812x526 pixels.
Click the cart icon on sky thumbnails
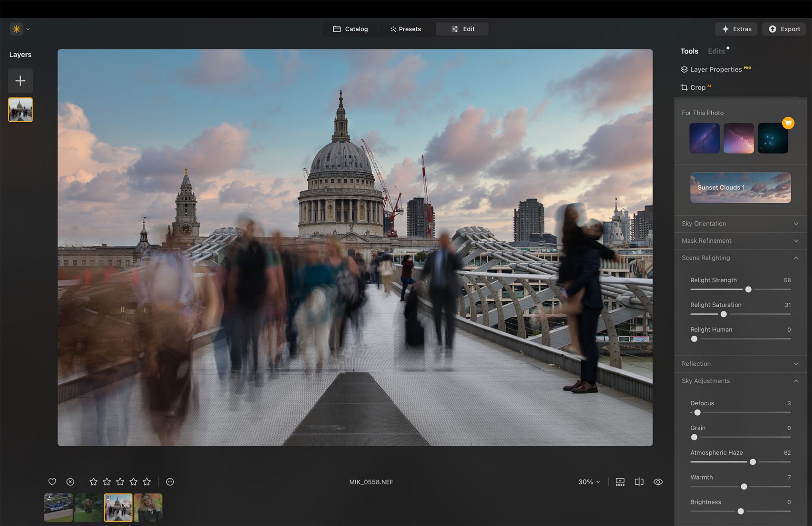pos(788,123)
